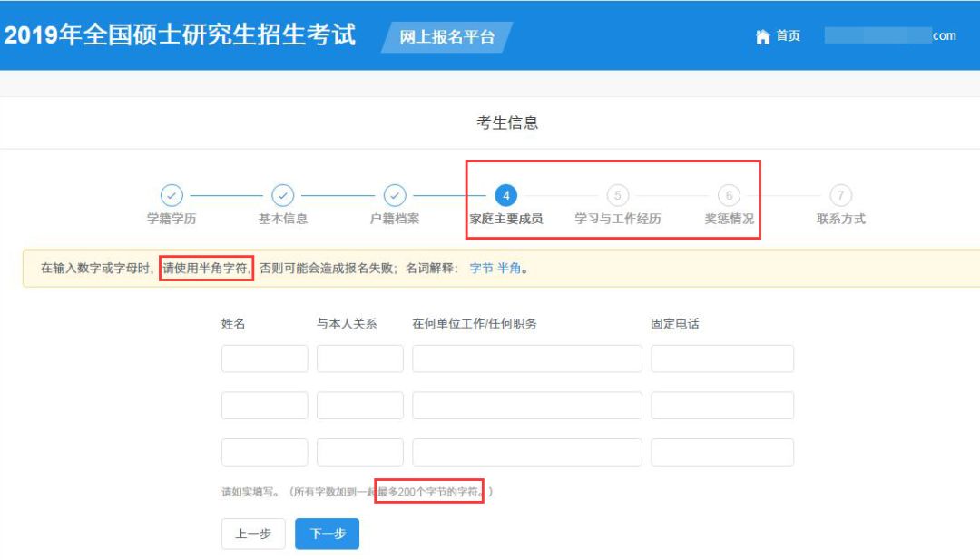Focus first row 姓名 input field

pyautogui.click(x=264, y=359)
